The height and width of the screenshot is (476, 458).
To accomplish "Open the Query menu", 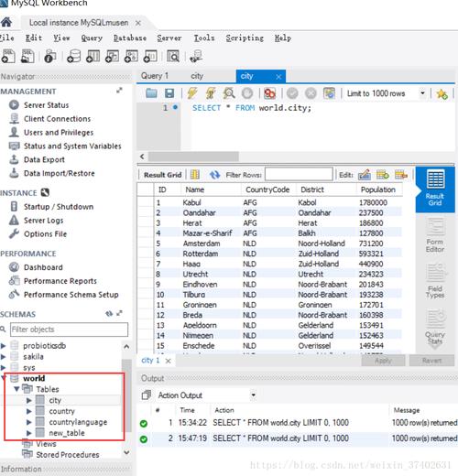I will point(92,38).
